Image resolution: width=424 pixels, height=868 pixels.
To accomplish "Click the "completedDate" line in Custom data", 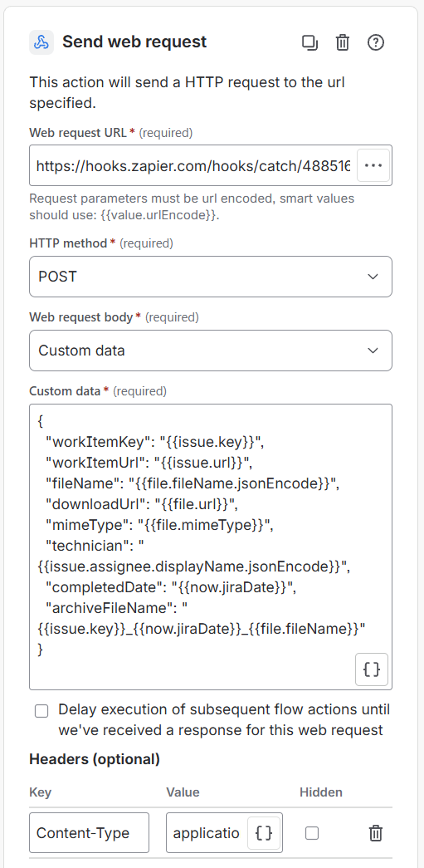I will (x=172, y=587).
